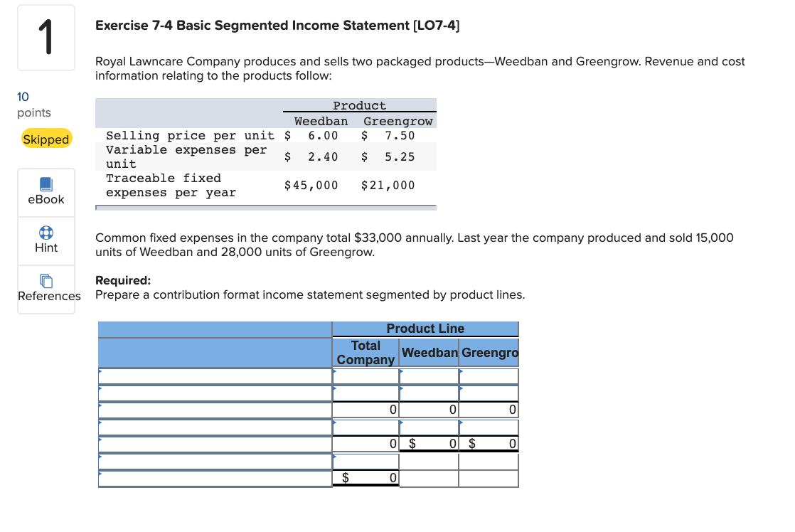Click the first row Greengrow input cell
This screenshot has height=532, width=795.
click(x=489, y=376)
